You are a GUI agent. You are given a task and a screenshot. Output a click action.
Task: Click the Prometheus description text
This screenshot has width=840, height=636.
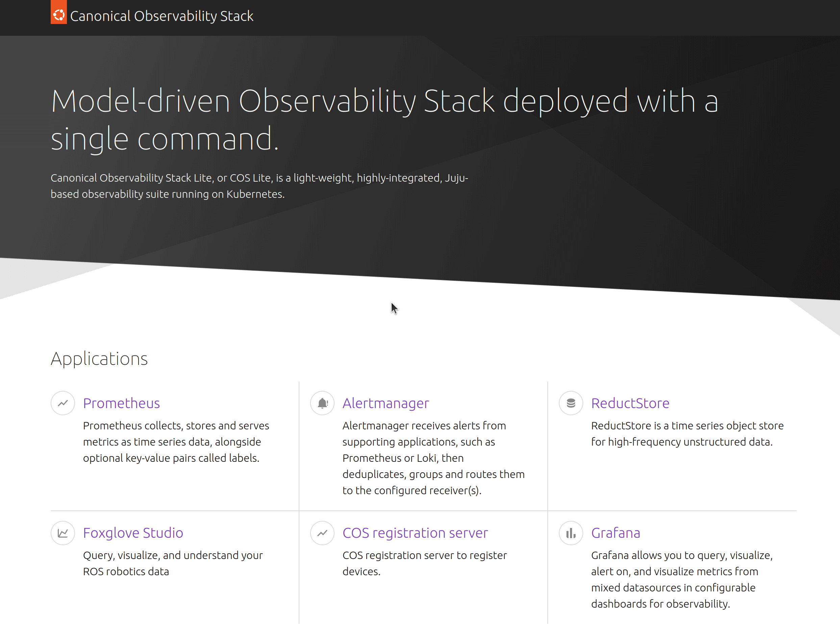pyautogui.click(x=176, y=442)
